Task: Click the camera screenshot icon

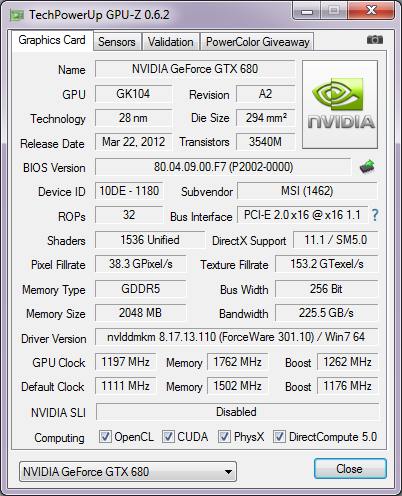Action: pos(375,40)
